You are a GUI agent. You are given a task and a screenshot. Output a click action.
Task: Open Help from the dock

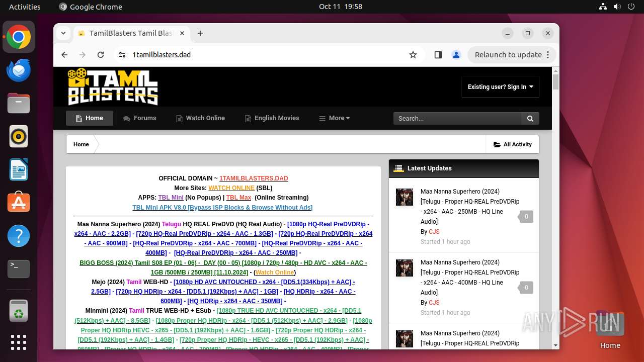point(19,236)
